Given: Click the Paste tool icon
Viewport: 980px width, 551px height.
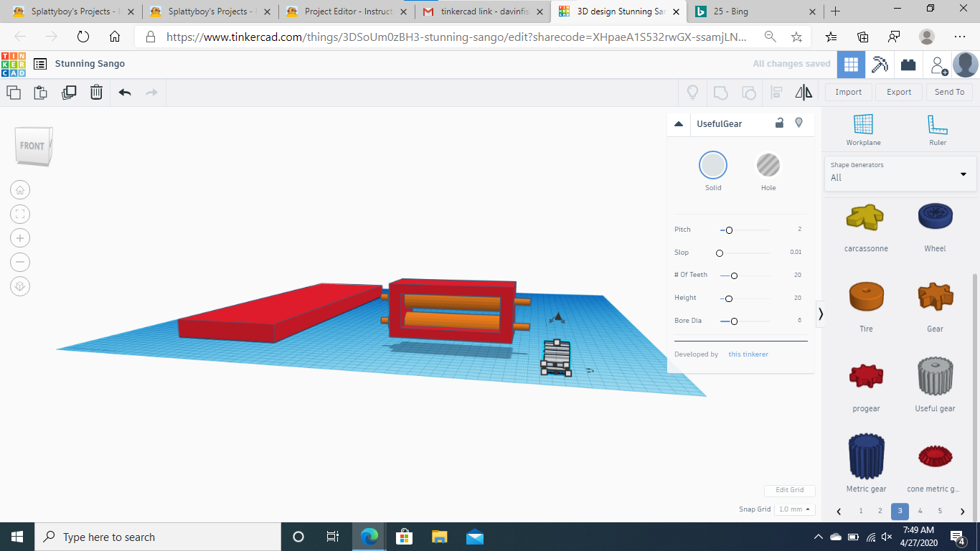Looking at the screenshot, I should point(41,92).
